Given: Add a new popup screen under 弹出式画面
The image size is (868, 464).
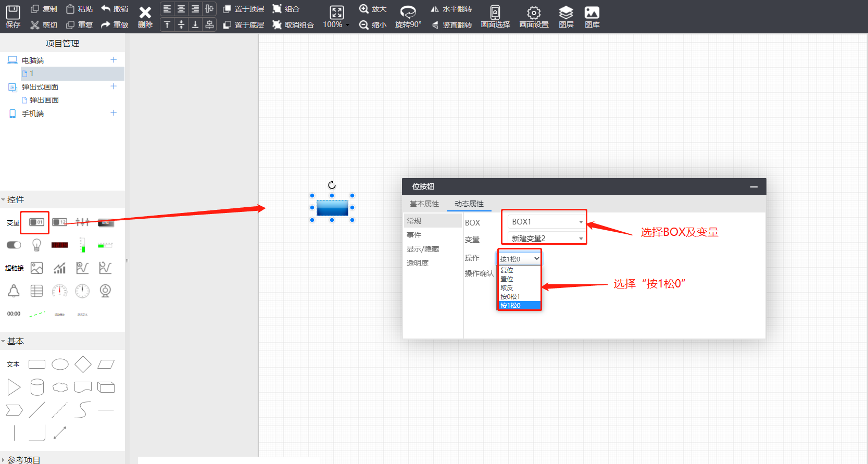Looking at the screenshot, I should (114, 86).
